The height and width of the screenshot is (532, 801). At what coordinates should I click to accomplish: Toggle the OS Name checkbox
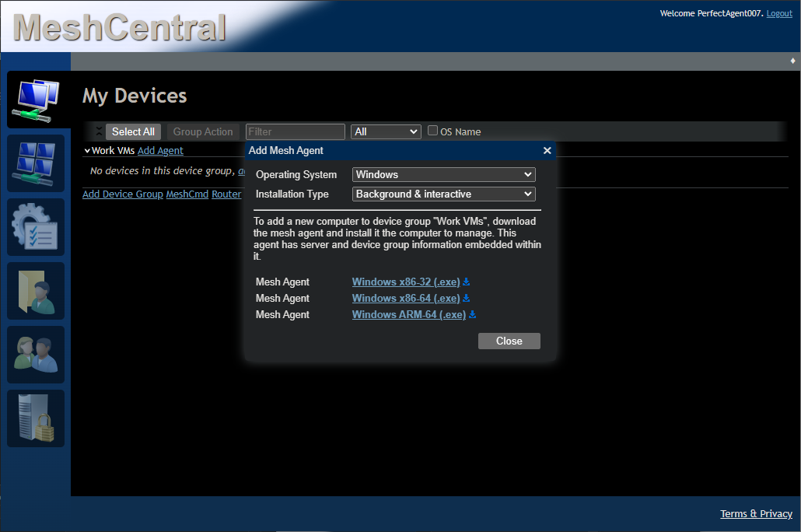click(x=432, y=131)
